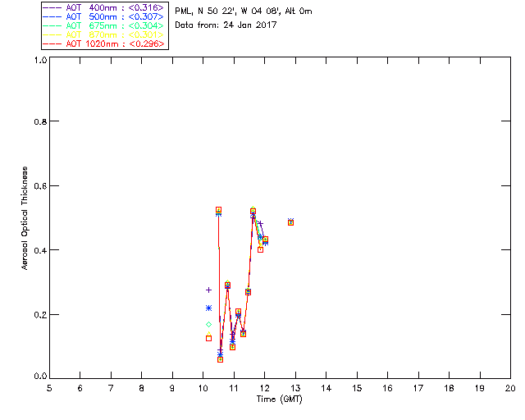Click the x-axis tick label 8
This screenshot has width=525, height=420.
[142, 388]
